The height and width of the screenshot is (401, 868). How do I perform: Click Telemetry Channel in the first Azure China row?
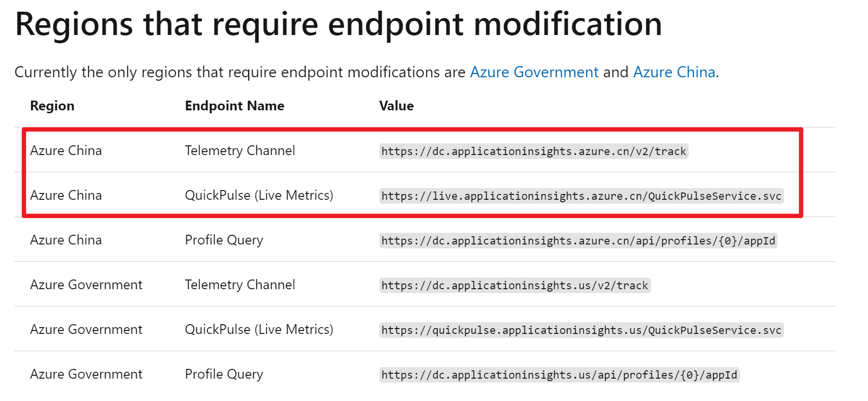click(240, 151)
